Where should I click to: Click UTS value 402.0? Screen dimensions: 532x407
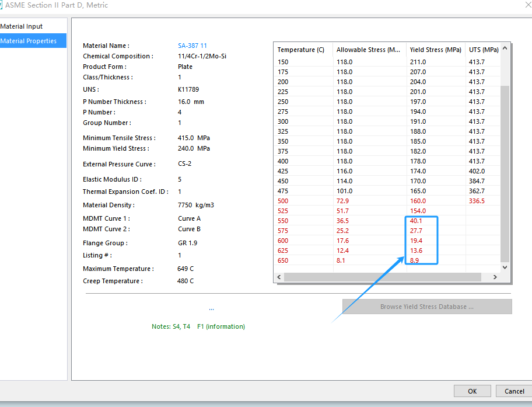tap(477, 171)
